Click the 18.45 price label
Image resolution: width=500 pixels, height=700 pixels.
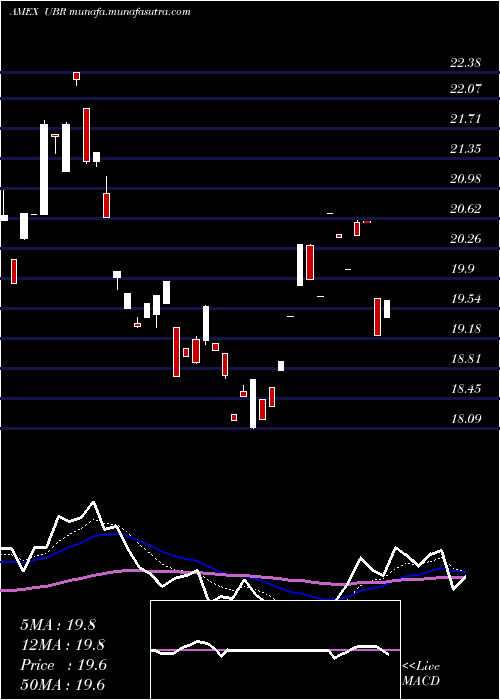click(x=465, y=389)
